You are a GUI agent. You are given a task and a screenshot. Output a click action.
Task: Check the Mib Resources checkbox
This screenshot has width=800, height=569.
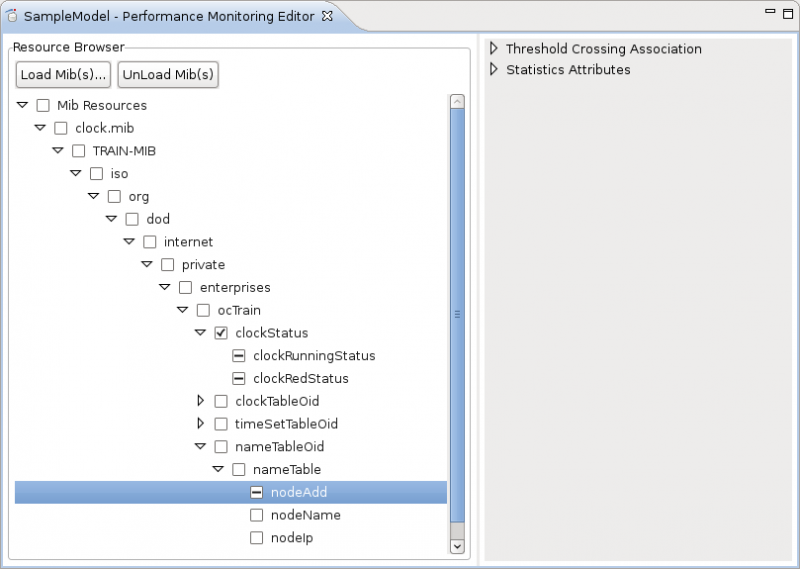43,106
